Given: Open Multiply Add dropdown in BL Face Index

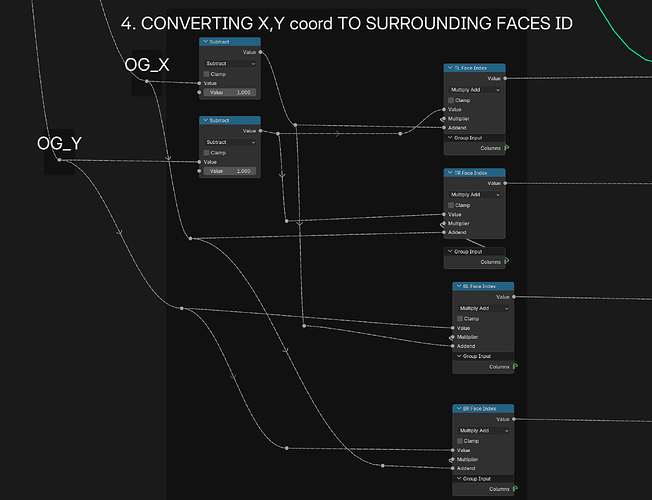Looking at the screenshot, I should coord(483,308).
